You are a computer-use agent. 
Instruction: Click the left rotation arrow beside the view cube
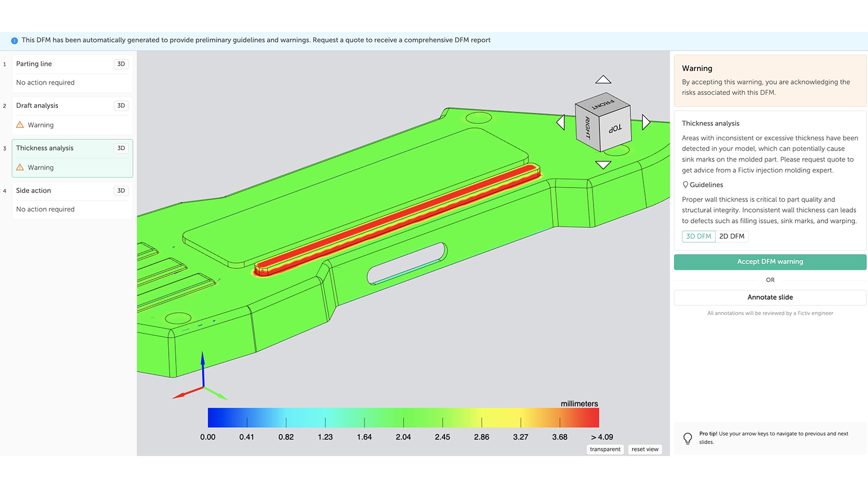click(x=561, y=123)
